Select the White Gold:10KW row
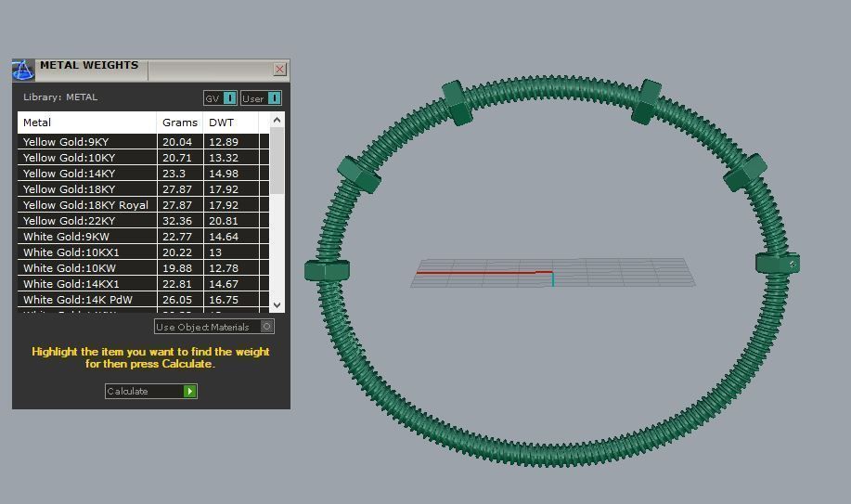The image size is (851, 504). pyautogui.click(x=143, y=267)
